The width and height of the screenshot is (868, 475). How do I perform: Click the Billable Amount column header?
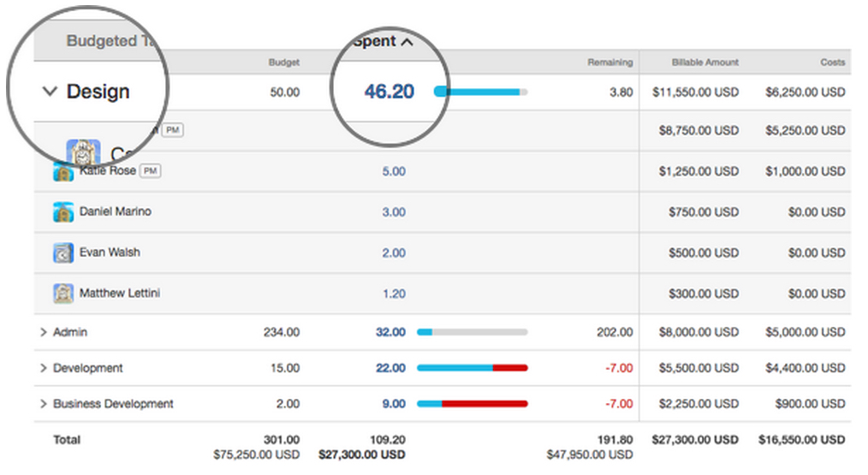[705, 62]
